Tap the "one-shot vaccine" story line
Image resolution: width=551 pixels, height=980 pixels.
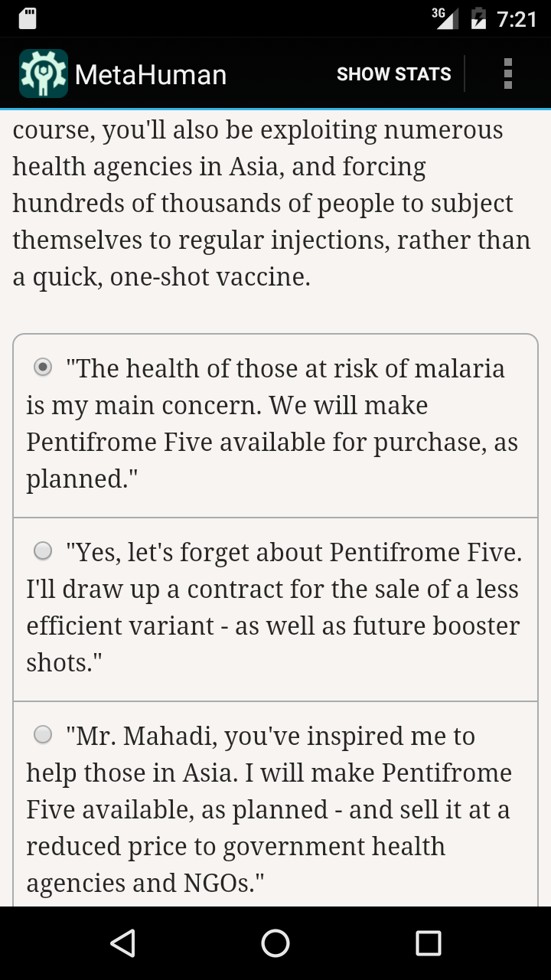pos(161,276)
